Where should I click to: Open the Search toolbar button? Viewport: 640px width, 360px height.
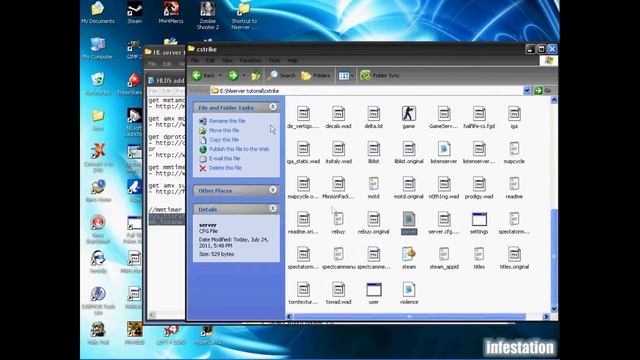[x=282, y=76]
